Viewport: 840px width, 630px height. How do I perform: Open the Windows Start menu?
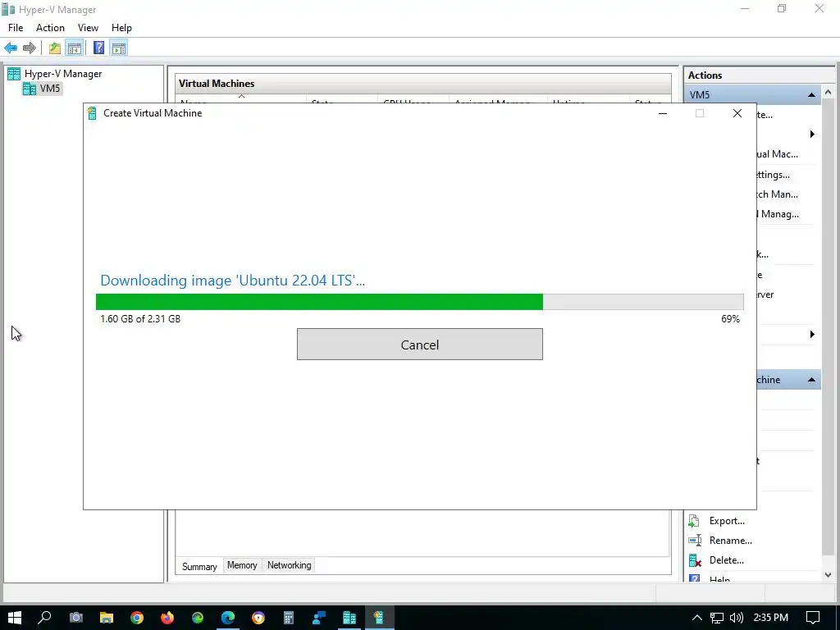pyautogui.click(x=15, y=618)
